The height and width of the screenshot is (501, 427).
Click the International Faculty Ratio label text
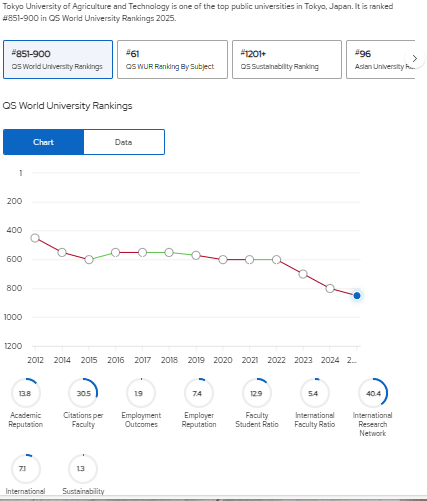[x=315, y=420]
